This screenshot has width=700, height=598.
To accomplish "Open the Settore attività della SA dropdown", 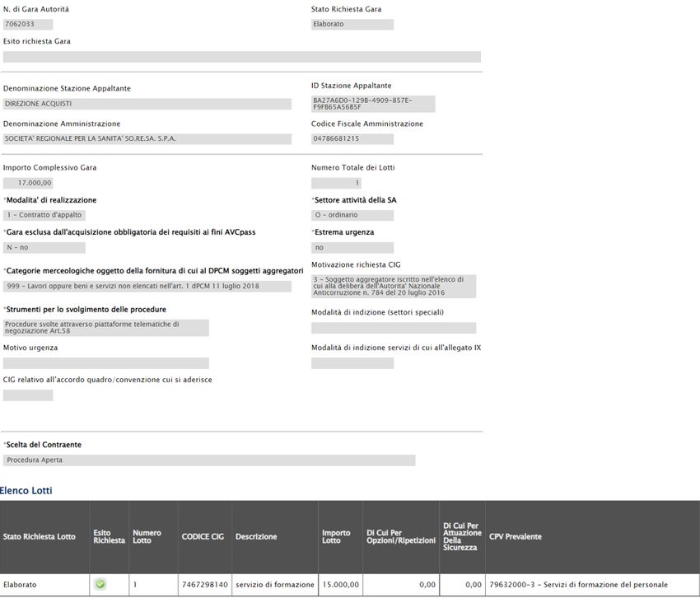I will (x=352, y=215).
